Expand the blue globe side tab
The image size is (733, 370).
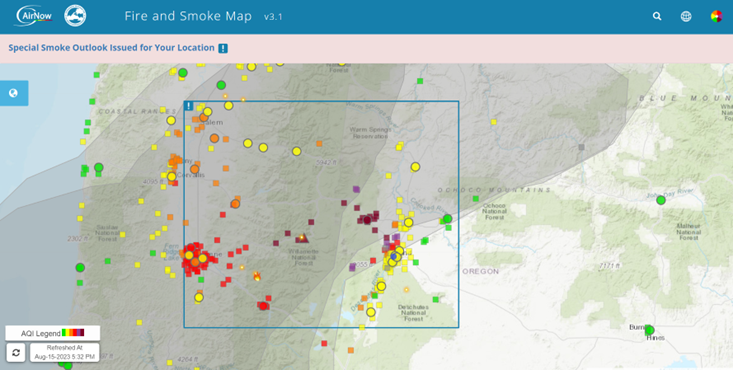tap(14, 93)
